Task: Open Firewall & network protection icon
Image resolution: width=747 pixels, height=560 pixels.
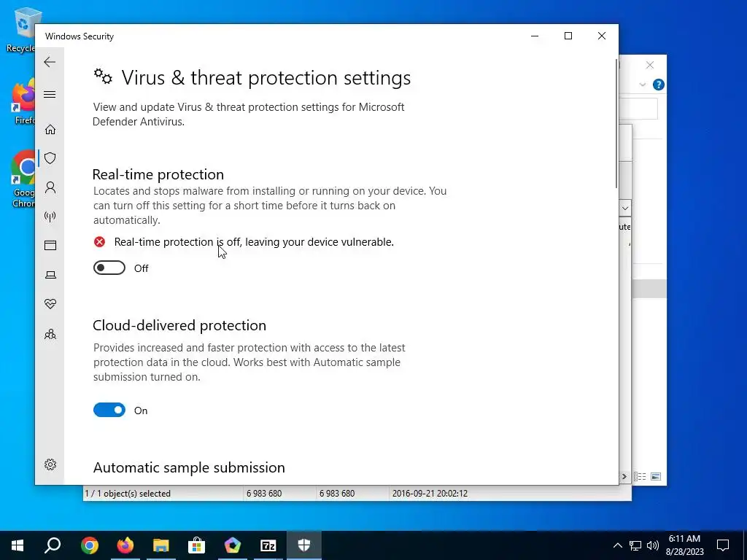Action: click(x=50, y=217)
